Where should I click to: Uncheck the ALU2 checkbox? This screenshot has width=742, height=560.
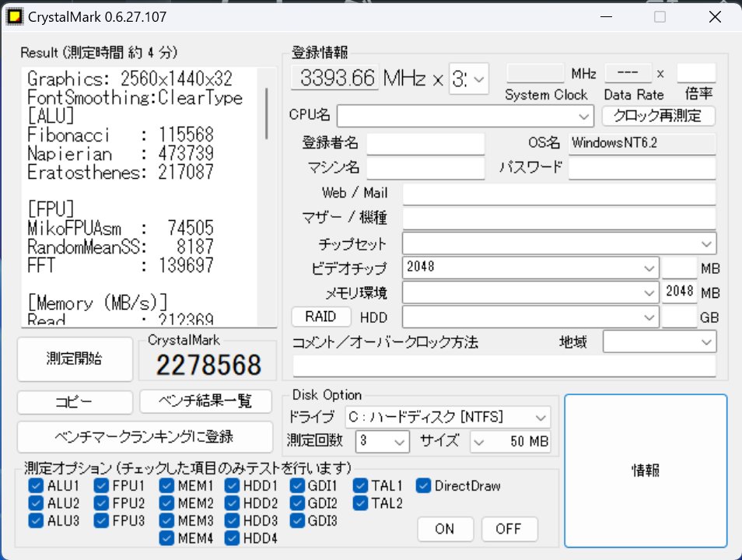(x=36, y=502)
